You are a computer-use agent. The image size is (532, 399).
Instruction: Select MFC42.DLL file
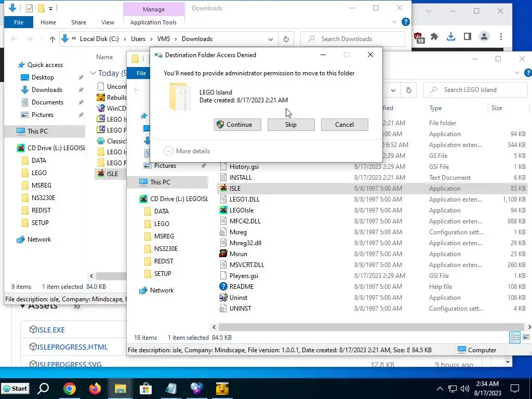(245, 221)
